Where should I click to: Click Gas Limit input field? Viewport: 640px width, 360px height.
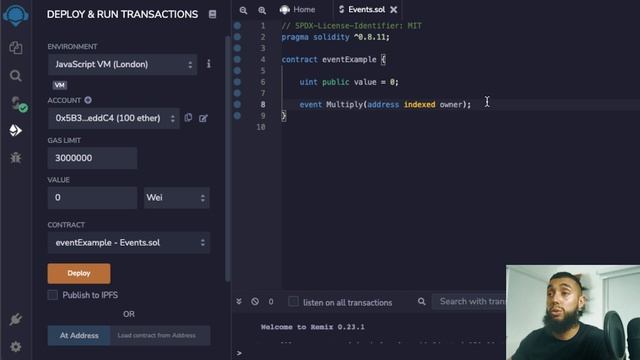[x=92, y=158]
